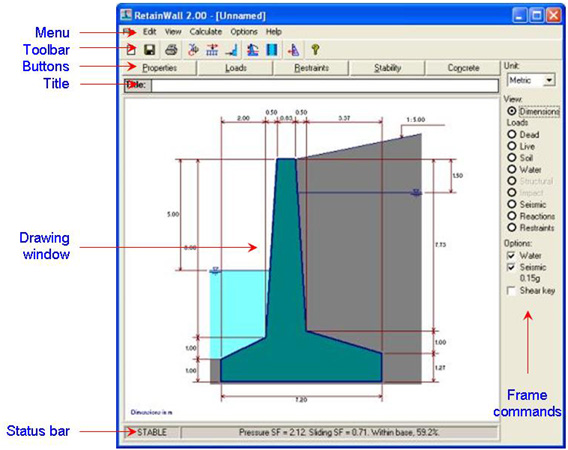Viewport: 568px width, 450px height.
Task: Toggle the Seismic option checkbox
Action: pos(511,267)
